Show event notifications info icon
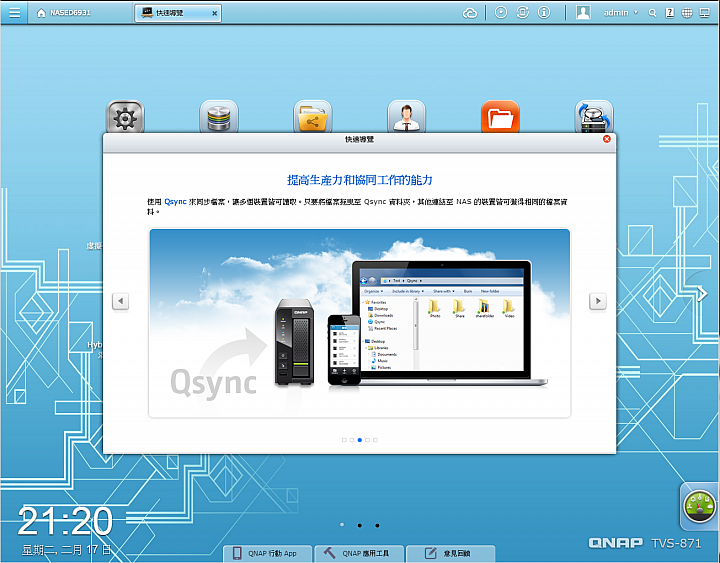Screen dimensions: 720x563 [544, 12]
